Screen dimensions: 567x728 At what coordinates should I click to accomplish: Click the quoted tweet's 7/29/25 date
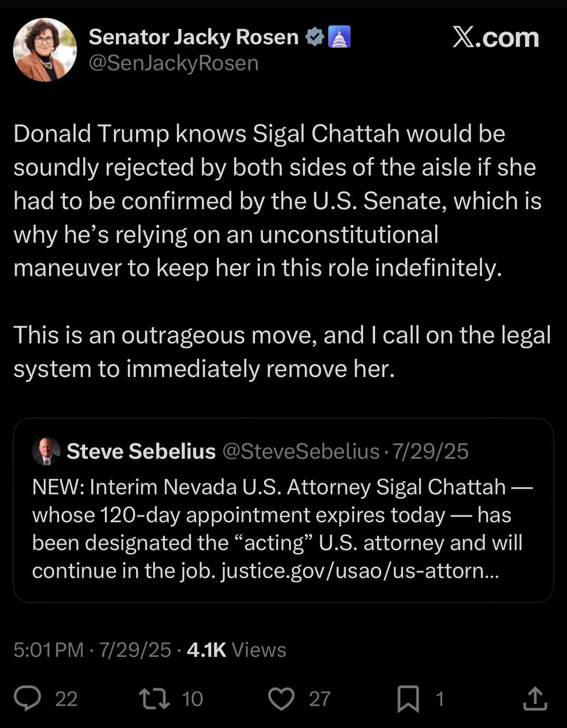tap(430, 451)
